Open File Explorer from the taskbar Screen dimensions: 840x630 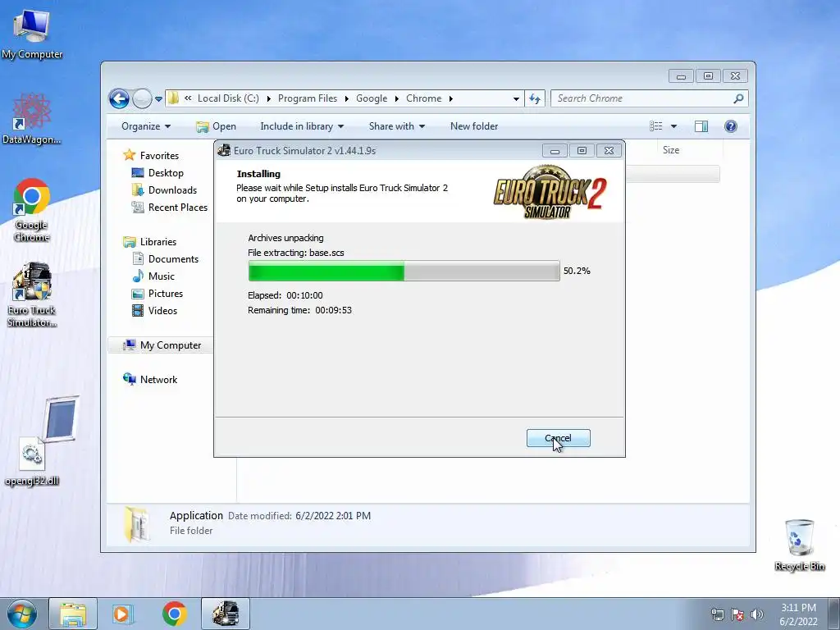[x=73, y=614]
